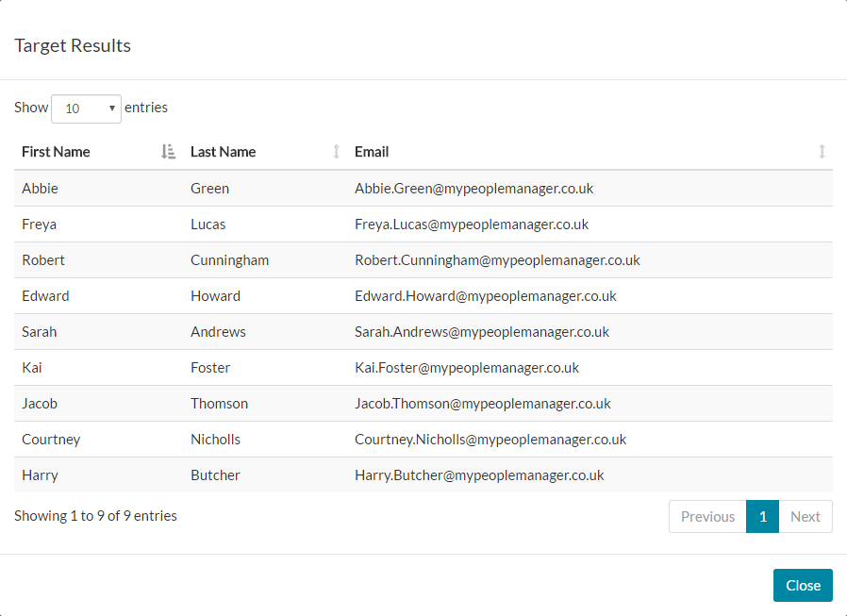This screenshot has height=616, width=847.
Task: Open the entries-per-page dropdown
Action: click(86, 108)
